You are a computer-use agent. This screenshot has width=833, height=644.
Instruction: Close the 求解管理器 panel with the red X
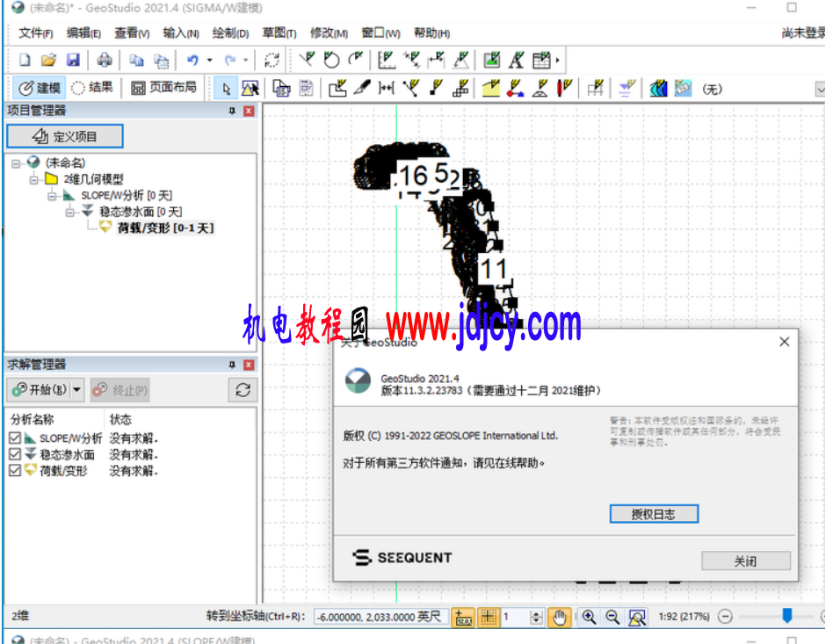coord(249,365)
